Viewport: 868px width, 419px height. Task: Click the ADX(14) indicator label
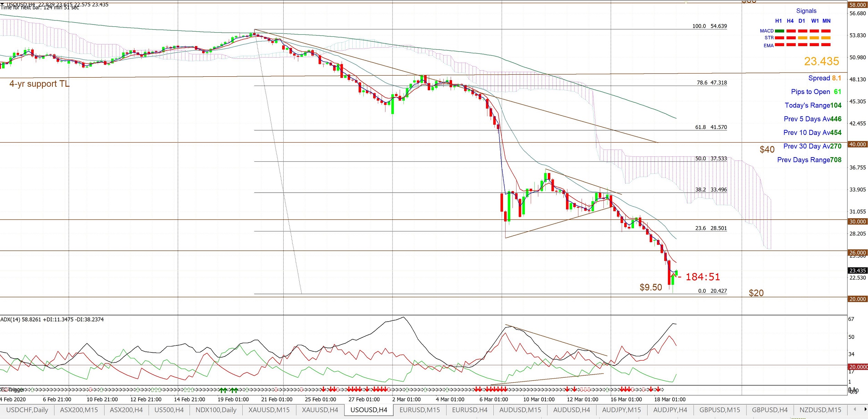52,319
